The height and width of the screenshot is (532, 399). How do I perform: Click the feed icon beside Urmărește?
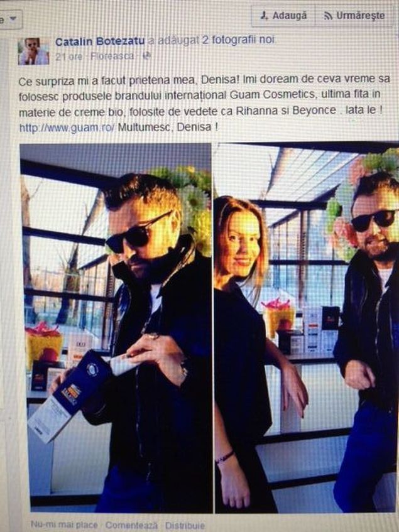tap(328, 16)
